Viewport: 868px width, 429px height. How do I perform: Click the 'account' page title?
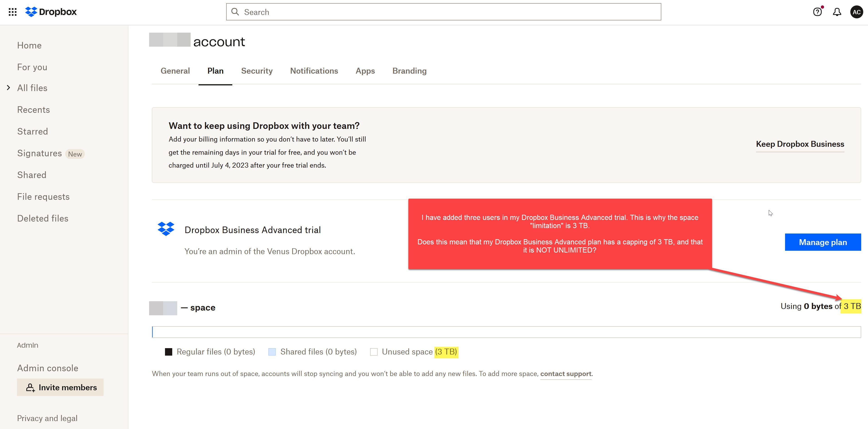pyautogui.click(x=219, y=42)
